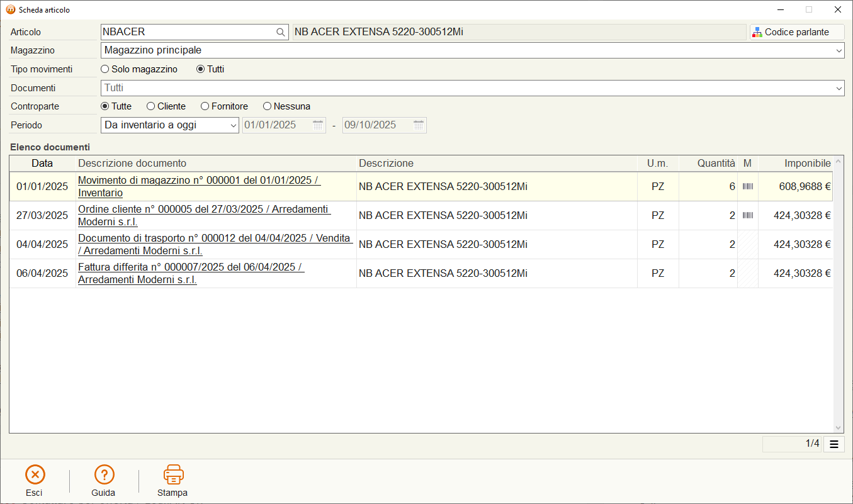Click quantity 6 in the Inventario row
The width and height of the screenshot is (853, 504).
pos(708,186)
